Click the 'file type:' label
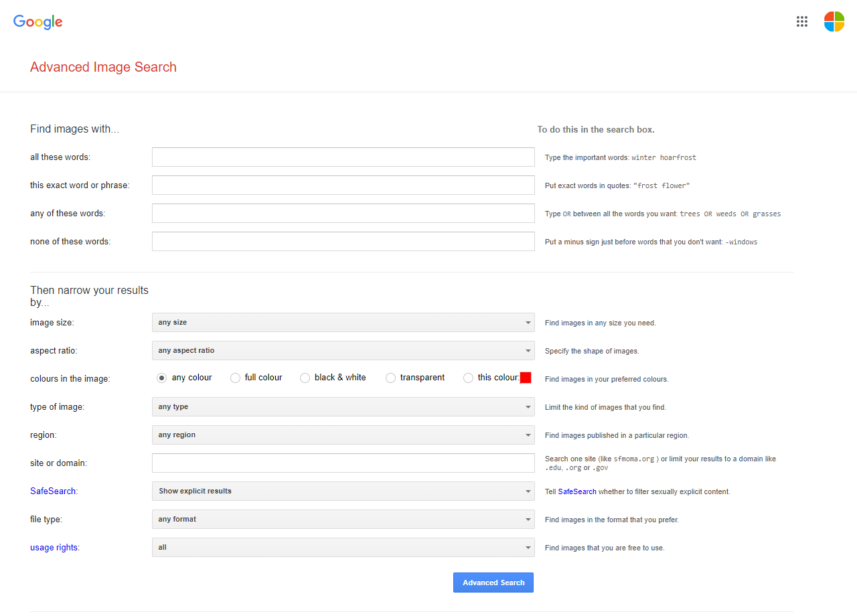 46,519
